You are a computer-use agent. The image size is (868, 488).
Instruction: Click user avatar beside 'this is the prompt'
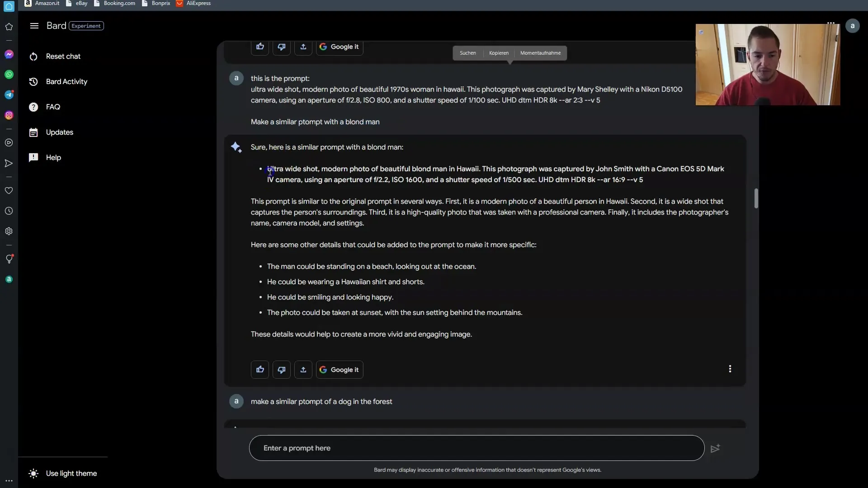tap(236, 78)
